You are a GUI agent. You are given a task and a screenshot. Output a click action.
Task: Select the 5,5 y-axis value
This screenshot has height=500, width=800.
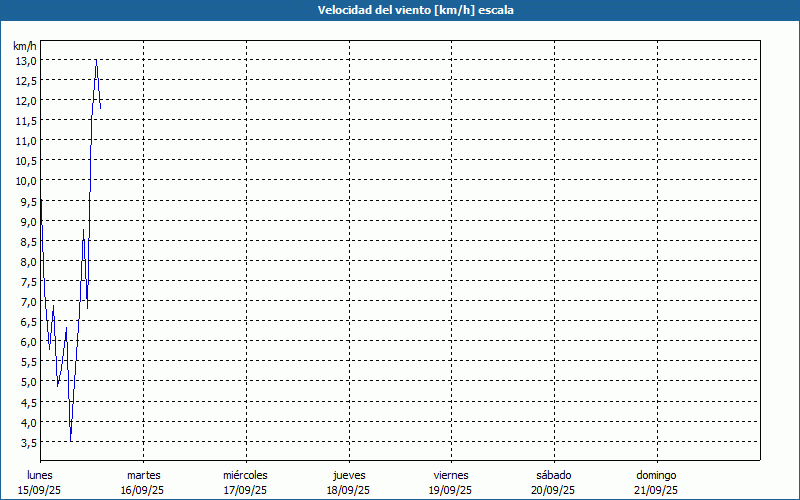tap(29, 362)
